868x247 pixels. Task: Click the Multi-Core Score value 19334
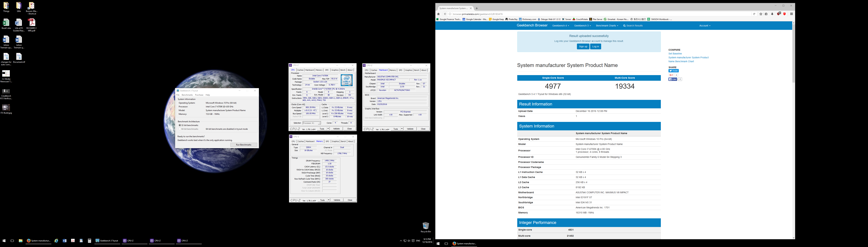click(625, 86)
